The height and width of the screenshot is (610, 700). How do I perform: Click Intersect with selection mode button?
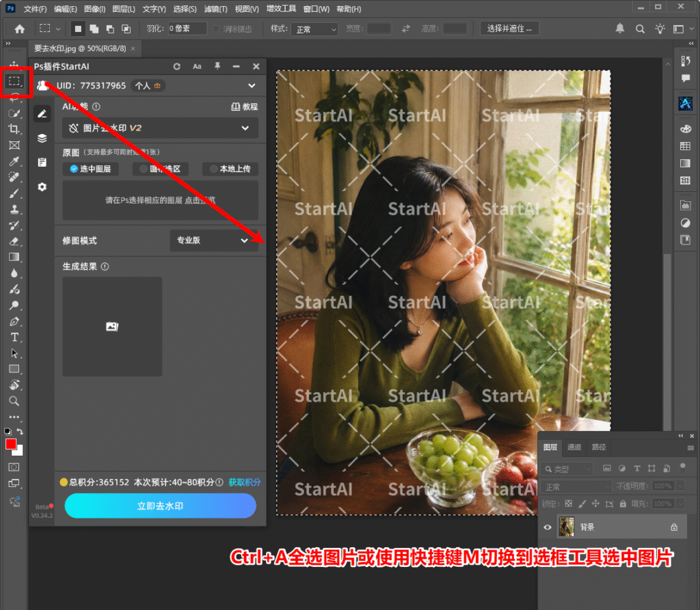[126, 29]
